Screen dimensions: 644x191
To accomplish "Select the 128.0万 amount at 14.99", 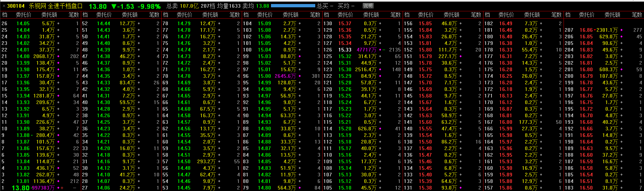I will pyautogui.click(x=287, y=83).
